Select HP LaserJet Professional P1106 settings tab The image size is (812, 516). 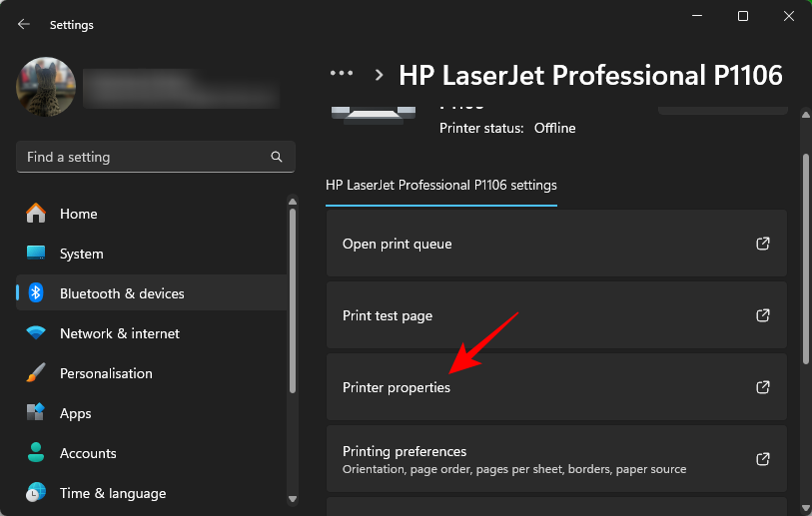click(x=441, y=186)
